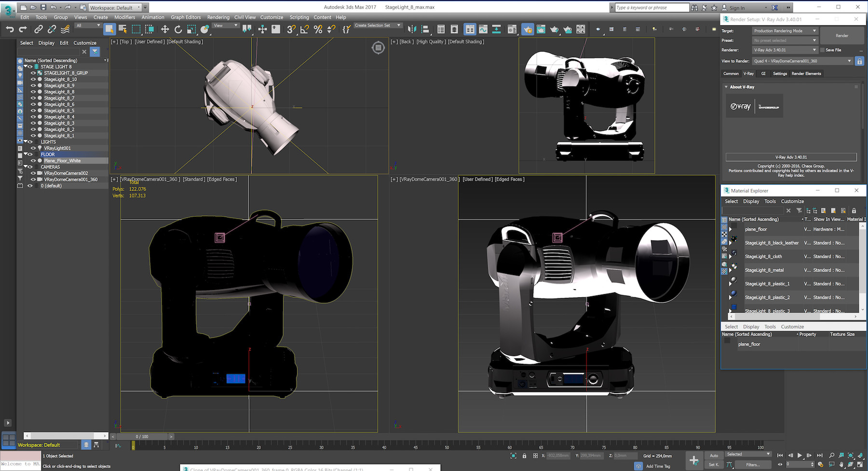Click the Undo icon in the toolbar

tap(9, 29)
